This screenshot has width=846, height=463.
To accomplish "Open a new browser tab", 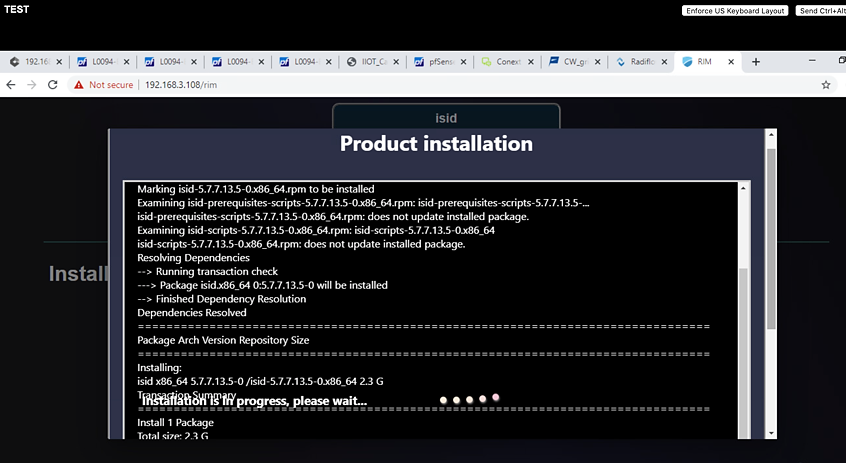I will tap(755, 62).
